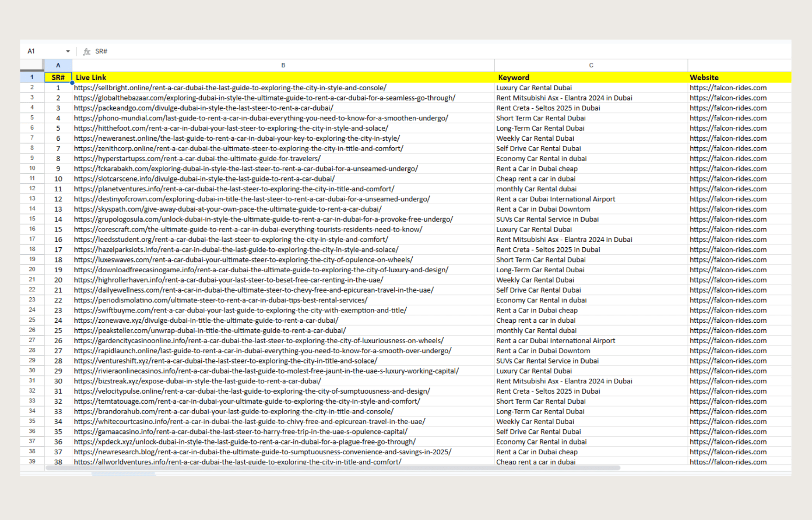Viewport: 812px width, 520px height.
Task: Open the sellbright.online live link
Action: (x=230, y=88)
